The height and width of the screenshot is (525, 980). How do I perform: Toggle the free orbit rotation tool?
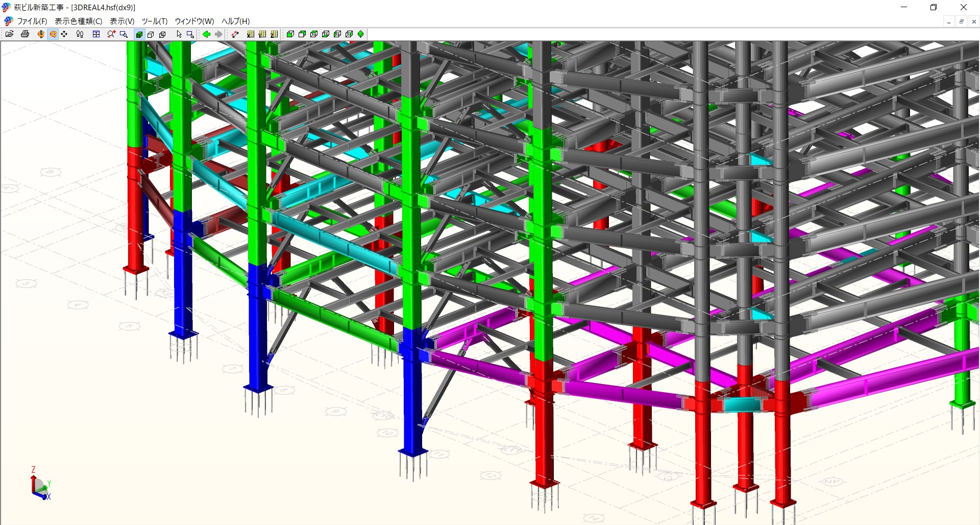(x=53, y=34)
